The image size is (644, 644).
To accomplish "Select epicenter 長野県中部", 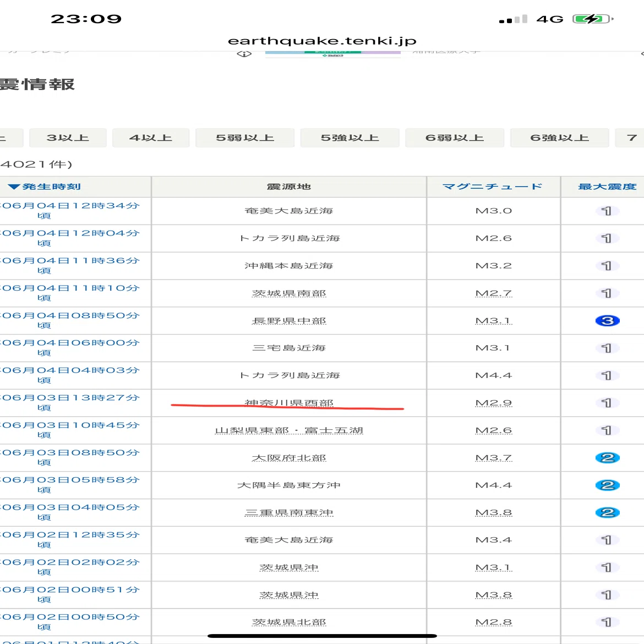I will tap(289, 321).
